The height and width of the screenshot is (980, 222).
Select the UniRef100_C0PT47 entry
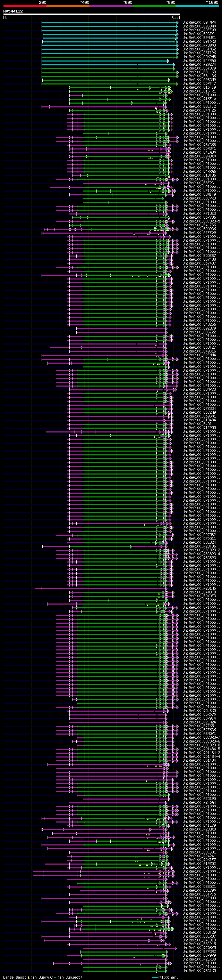click(199, 84)
